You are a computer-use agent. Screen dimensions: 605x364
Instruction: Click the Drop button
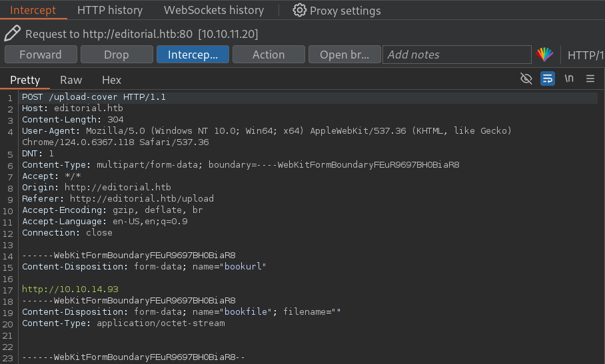(117, 55)
